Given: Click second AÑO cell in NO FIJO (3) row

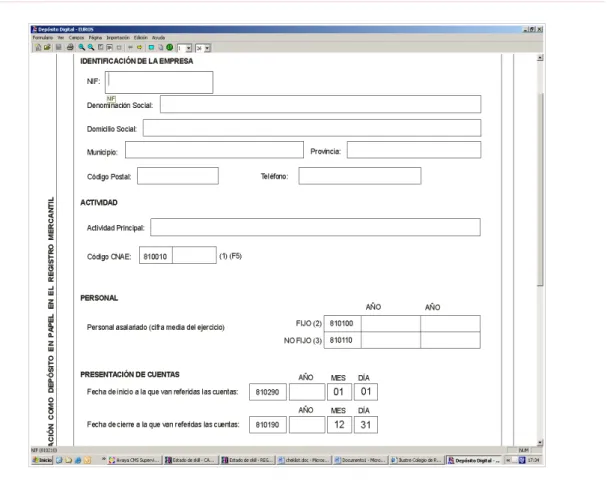Looking at the screenshot, I should tap(451, 340).
